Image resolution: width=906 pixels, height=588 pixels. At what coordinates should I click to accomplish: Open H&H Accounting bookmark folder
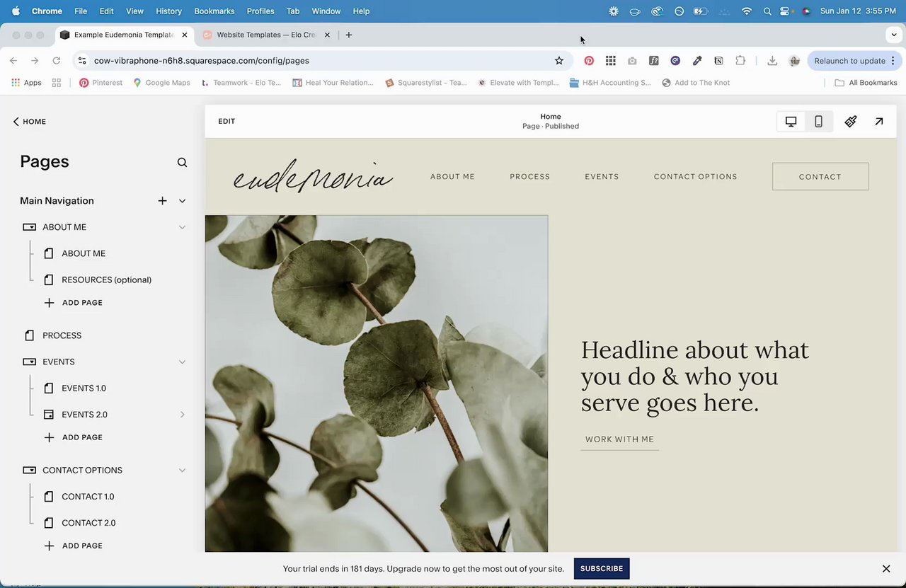pos(610,83)
